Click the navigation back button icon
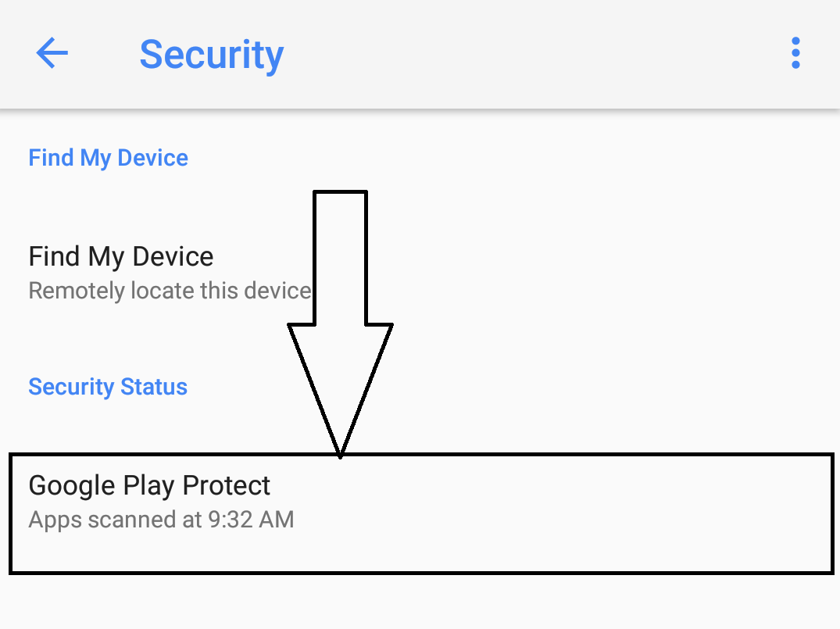Screen dimensions: 840x629 point(51,53)
